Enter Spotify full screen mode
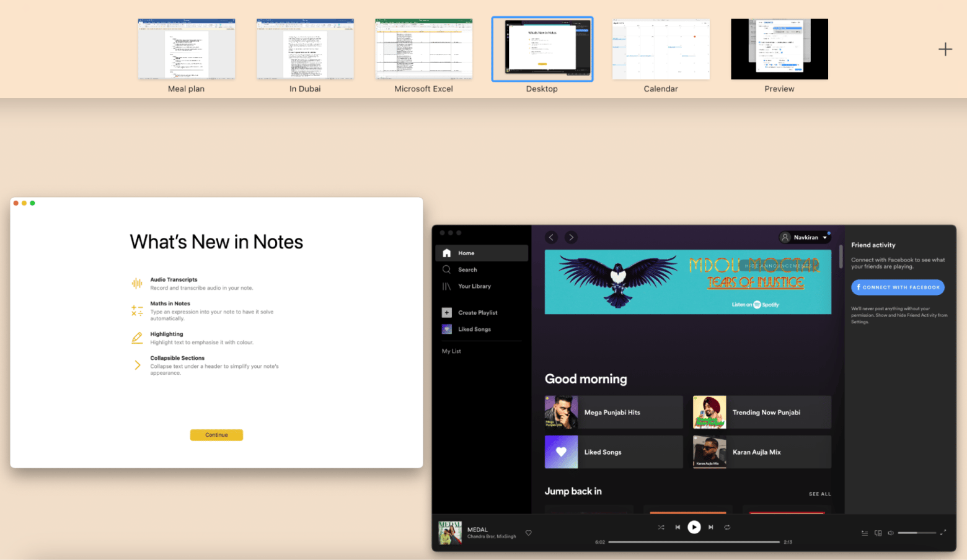Screen dimensions: 967x560 (943, 533)
